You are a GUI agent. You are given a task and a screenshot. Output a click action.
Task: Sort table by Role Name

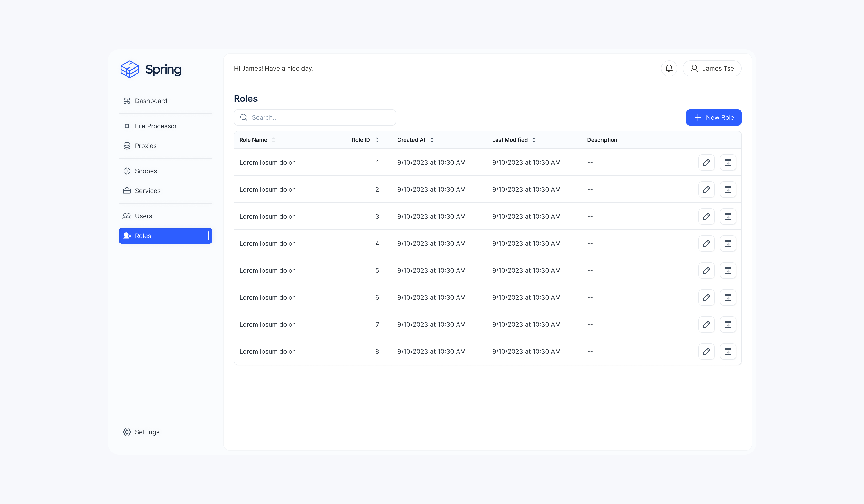click(273, 140)
